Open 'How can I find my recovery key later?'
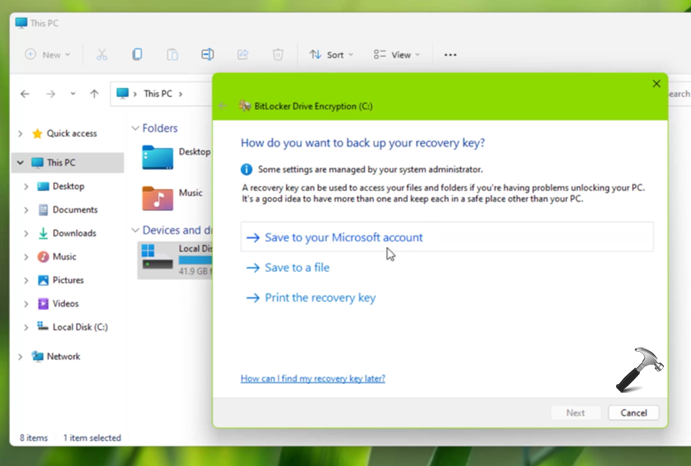The width and height of the screenshot is (691, 466). pyautogui.click(x=313, y=379)
